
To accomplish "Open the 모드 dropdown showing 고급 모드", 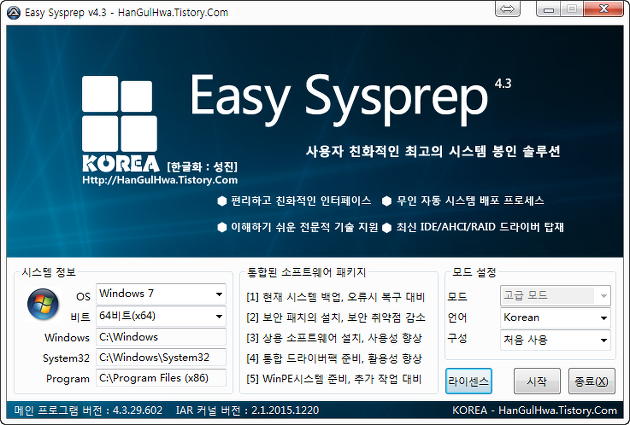I will point(555,296).
